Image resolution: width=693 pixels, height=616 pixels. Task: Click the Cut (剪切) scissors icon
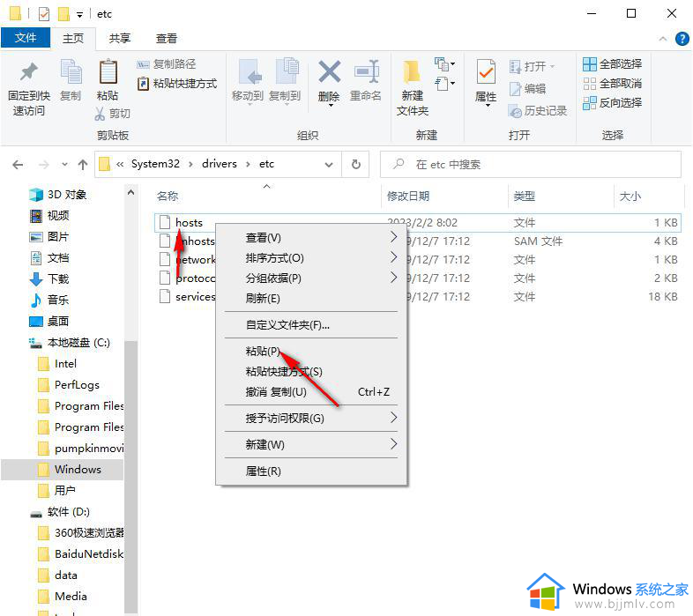click(x=100, y=114)
